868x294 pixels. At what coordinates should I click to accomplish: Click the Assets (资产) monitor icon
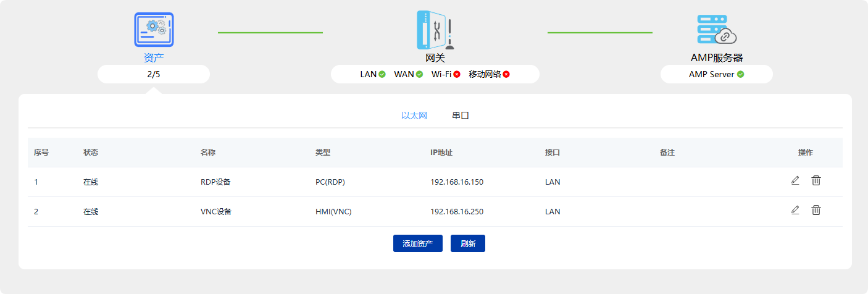[154, 30]
